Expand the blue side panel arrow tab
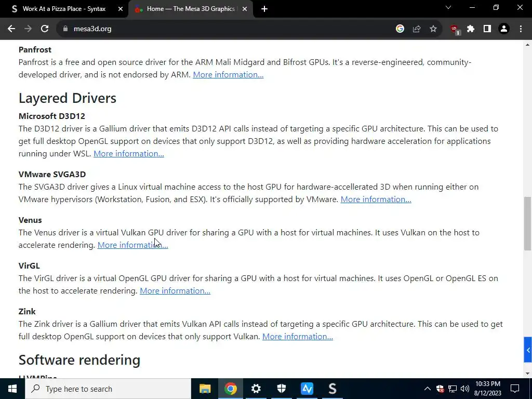532x399 pixels. coord(528,350)
